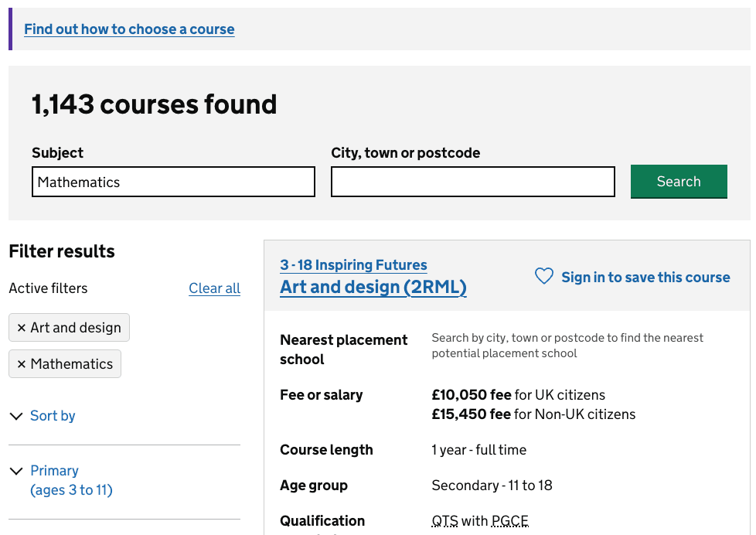The width and height of the screenshot is (756, 535).
Task: Click the 'Active filters' label
Action: coord(48,288)
